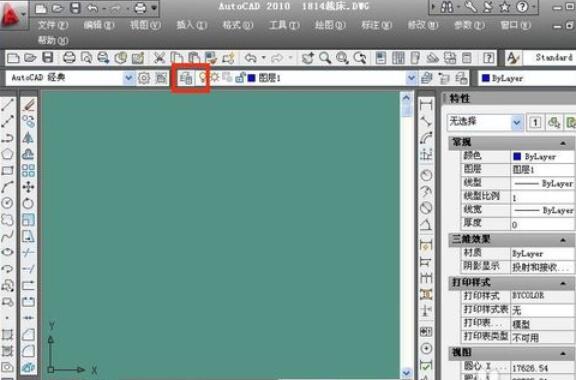Select the Trim modify tool
576x380 pixels.
point(28,252)
